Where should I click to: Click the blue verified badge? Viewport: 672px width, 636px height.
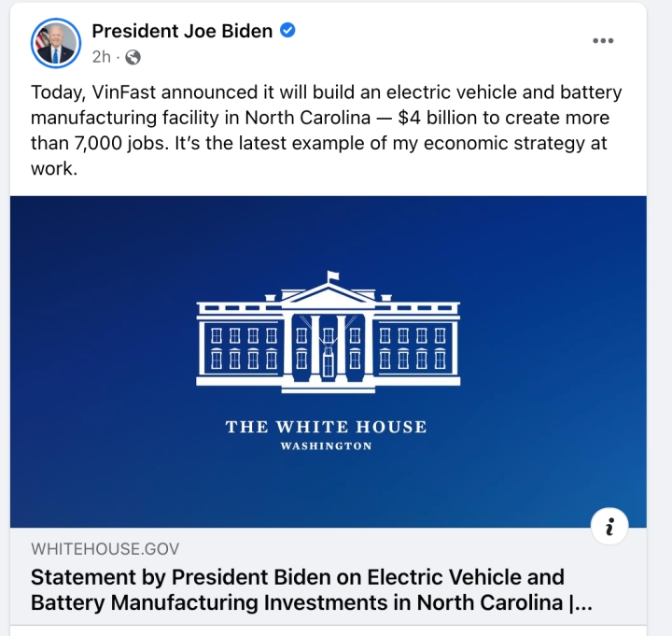(287, 31)
